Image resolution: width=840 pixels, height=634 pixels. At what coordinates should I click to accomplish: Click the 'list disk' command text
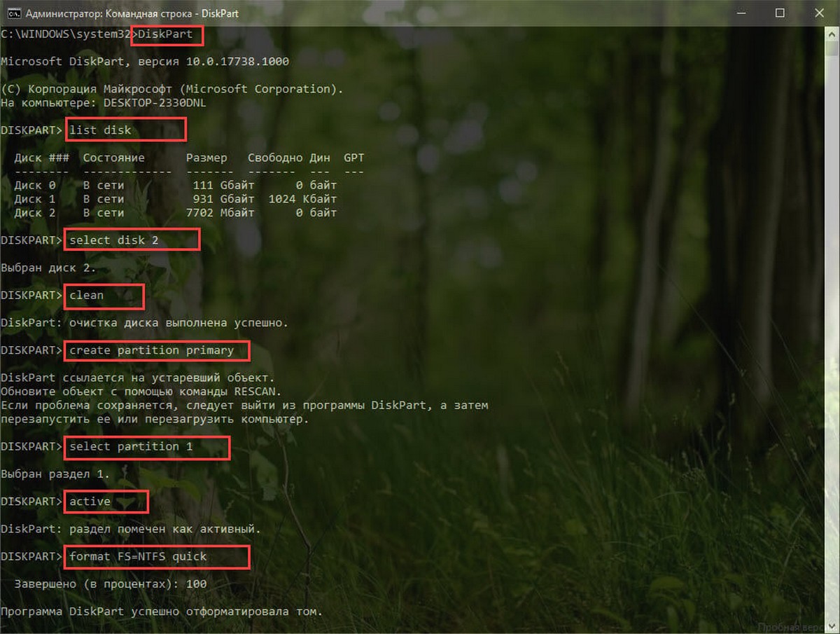point(100,130)
